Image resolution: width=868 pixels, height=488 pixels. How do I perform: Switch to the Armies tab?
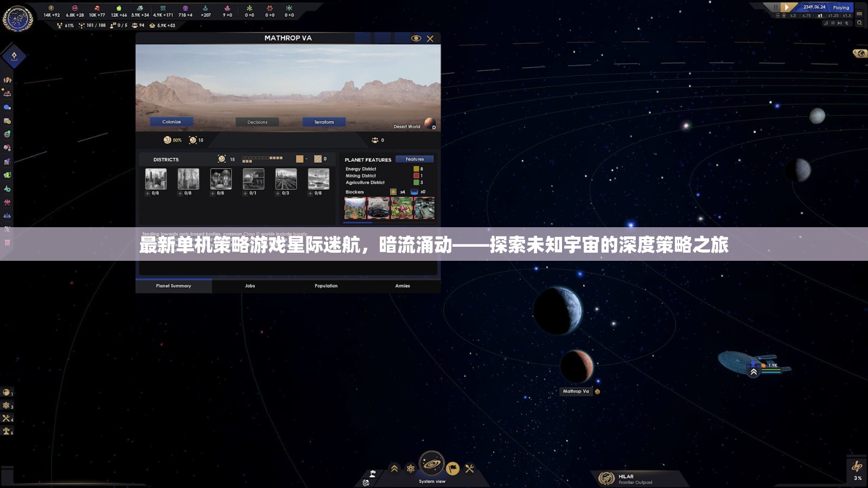click(403, 286)
